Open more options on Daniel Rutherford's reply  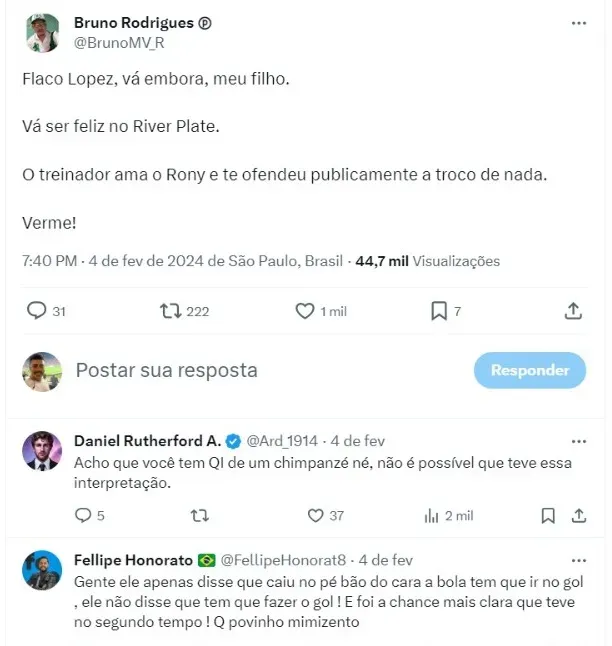click(x=579, y=441)
